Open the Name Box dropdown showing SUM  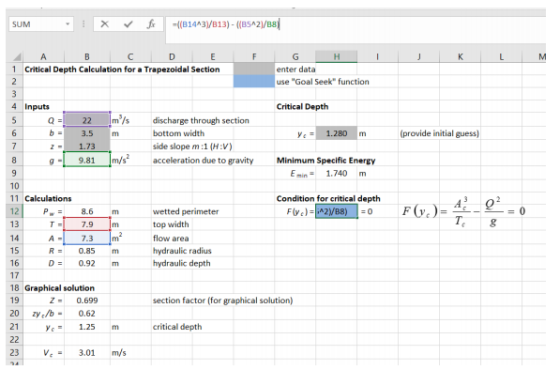click(x=67, y=24)
